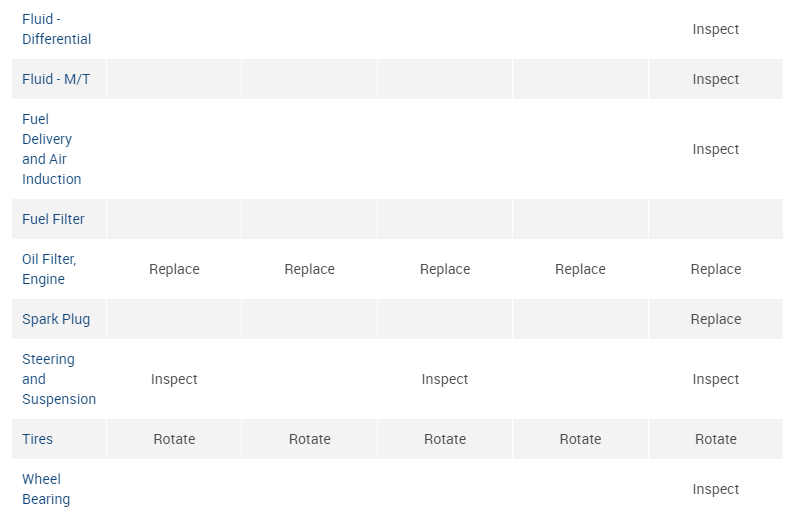Click Inspect in the Fluid - Differential row
786x532 pixels.
(716, 29)
